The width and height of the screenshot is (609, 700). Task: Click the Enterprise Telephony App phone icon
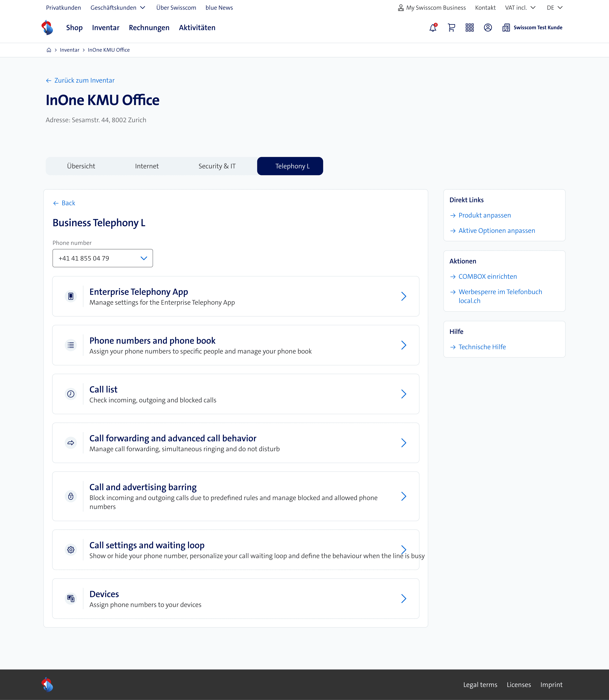pyautogui.click(x=71, y=296)
